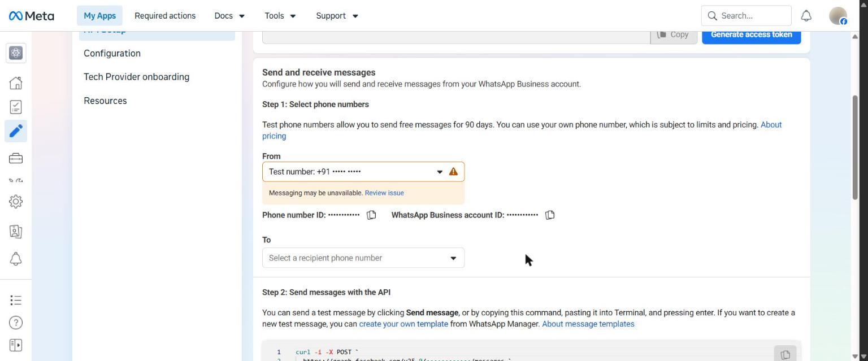The height and width of the screenshot is (361, 868).
Task: Click the 'Step 2: Send messages with the API' heading
Action: 326,293
